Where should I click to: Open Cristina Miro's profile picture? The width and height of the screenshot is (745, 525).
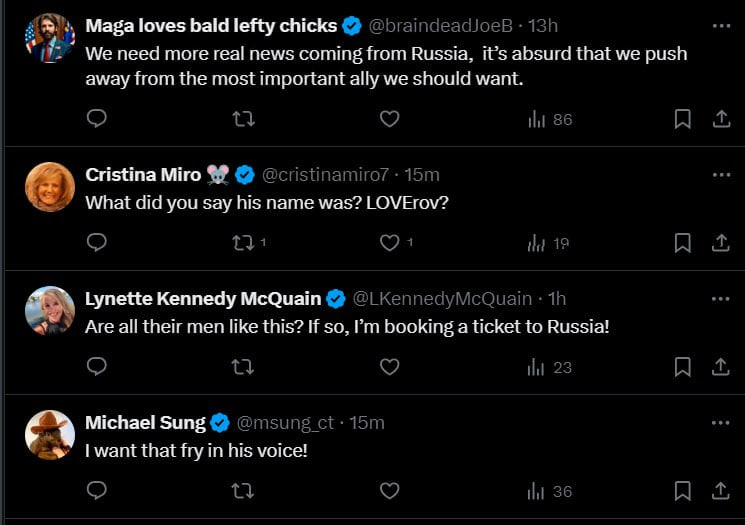coord(50,187)
